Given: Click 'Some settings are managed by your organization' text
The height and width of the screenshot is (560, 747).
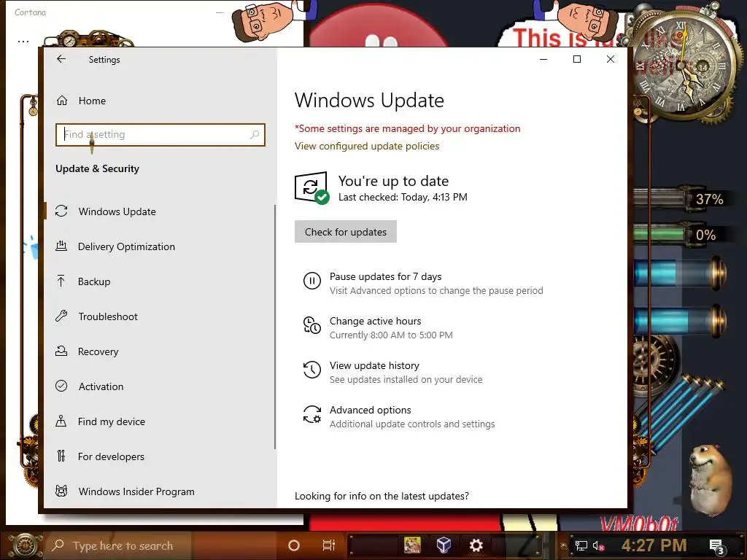Looking at the screenshot, I should pyautogui.click(x=408, y=128).
